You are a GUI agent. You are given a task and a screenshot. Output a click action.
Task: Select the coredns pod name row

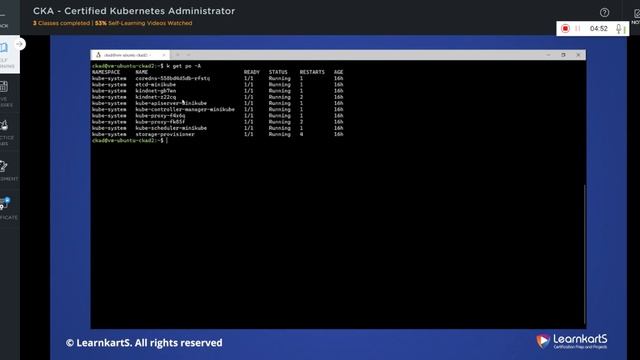tap(173, 78)
